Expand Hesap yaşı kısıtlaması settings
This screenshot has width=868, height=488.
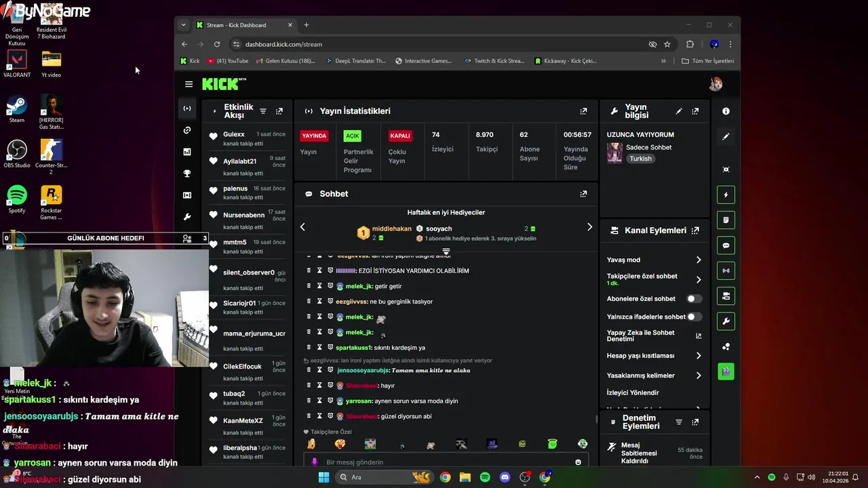pyautogui.click(x=698, y=356)
